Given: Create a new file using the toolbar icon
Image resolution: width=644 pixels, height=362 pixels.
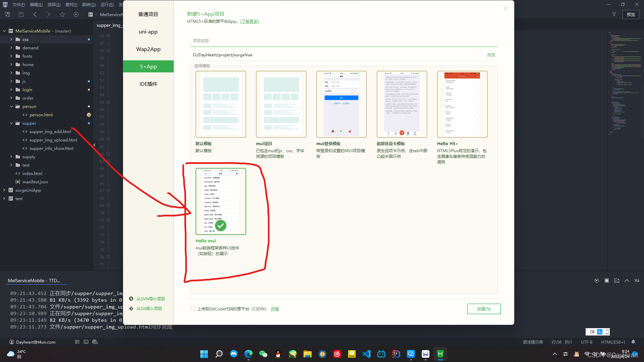Looking at the screenshot, I should coord(7,14).
